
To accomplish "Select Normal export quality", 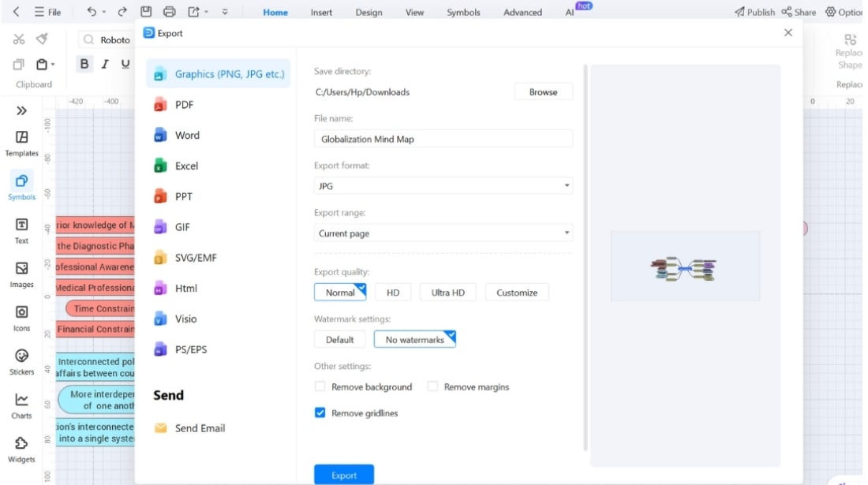I will point(340,292).
